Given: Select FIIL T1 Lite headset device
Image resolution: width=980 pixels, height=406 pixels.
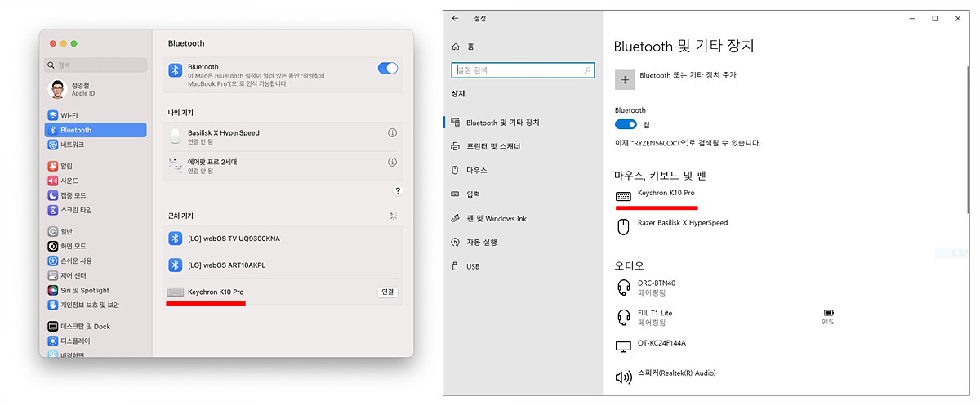Looking at the screenshot, I should click(645, 317).
